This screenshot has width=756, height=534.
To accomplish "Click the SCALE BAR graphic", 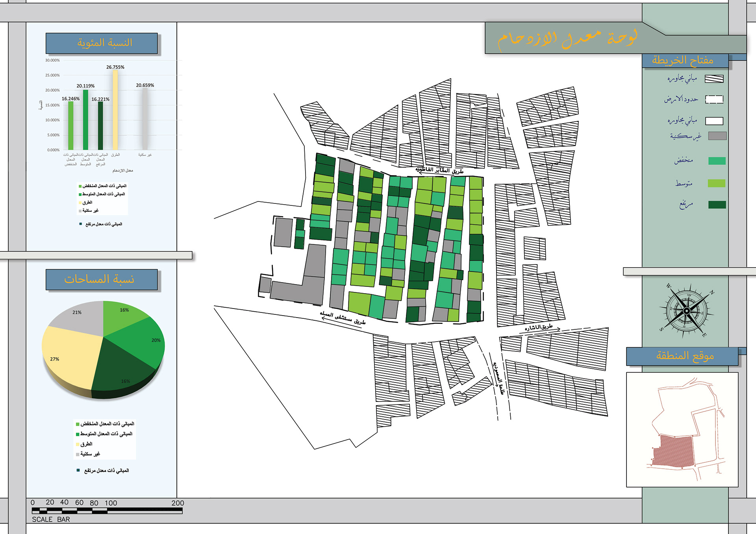I will coord(107,511).
